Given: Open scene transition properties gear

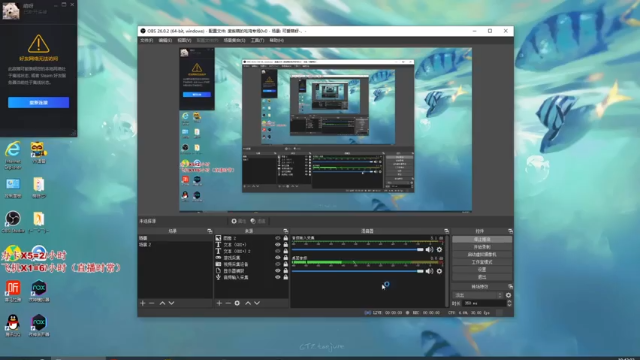Looking at the screenshot, I should pyautogui.click(x=508, y=295).
